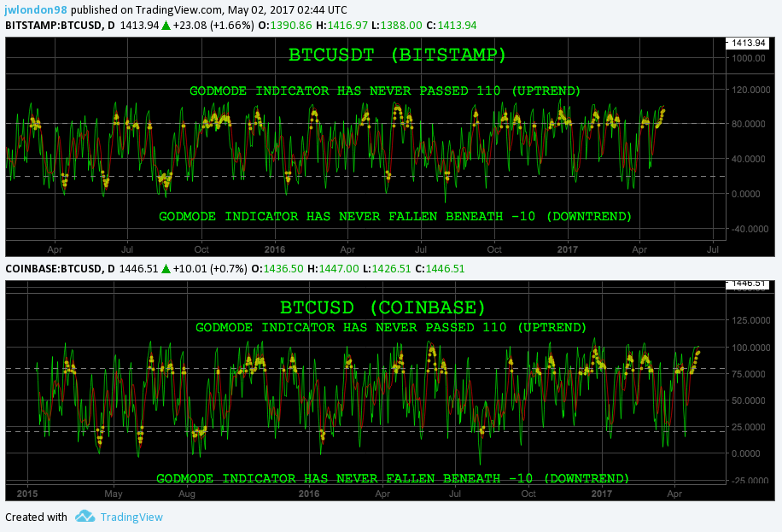Click the Coinbase high value 1447.00
This screenshot has width=782, height=532.
coord(339,268)
